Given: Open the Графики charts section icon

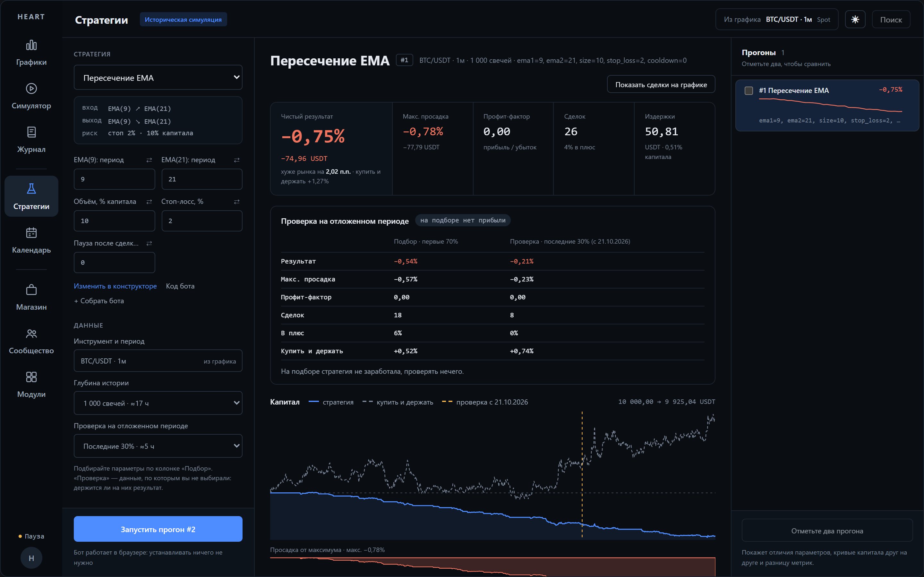Looking at the screenshot, I should [31, 46].
